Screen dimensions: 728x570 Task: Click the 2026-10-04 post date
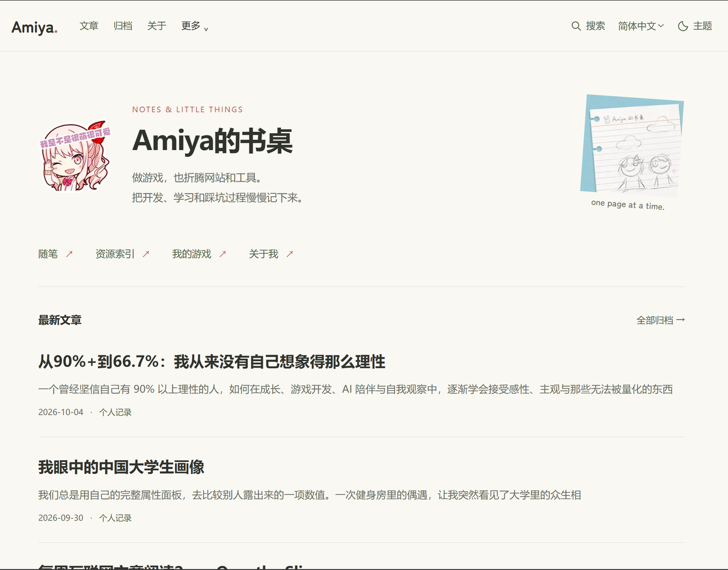coord(61,412)
